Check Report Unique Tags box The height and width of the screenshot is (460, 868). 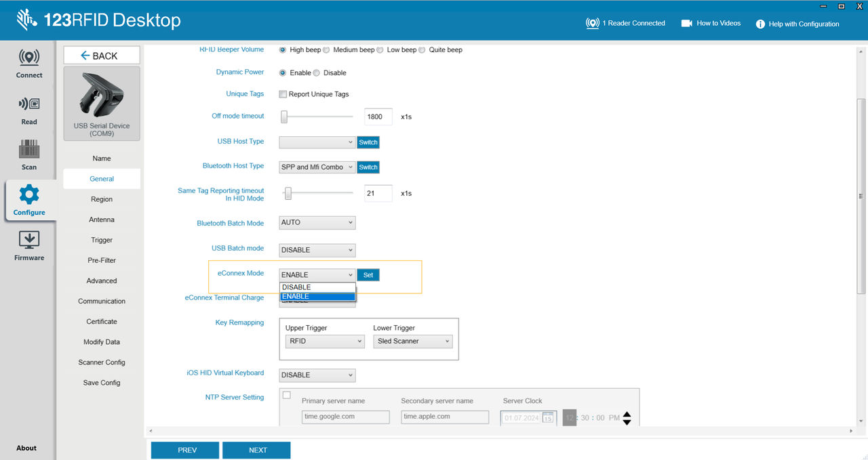tap(283, 94)
